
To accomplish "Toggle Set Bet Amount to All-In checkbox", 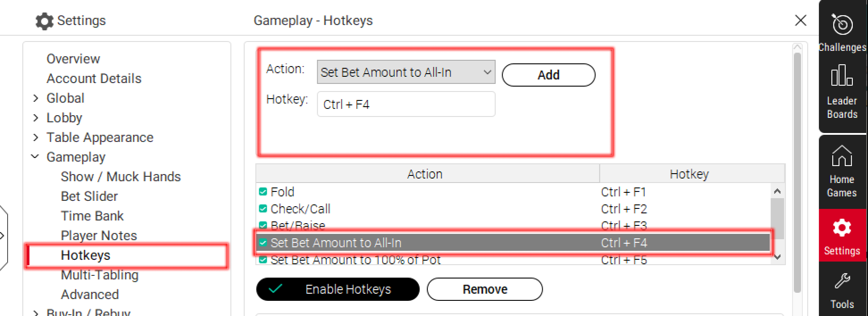I will 263,243.
